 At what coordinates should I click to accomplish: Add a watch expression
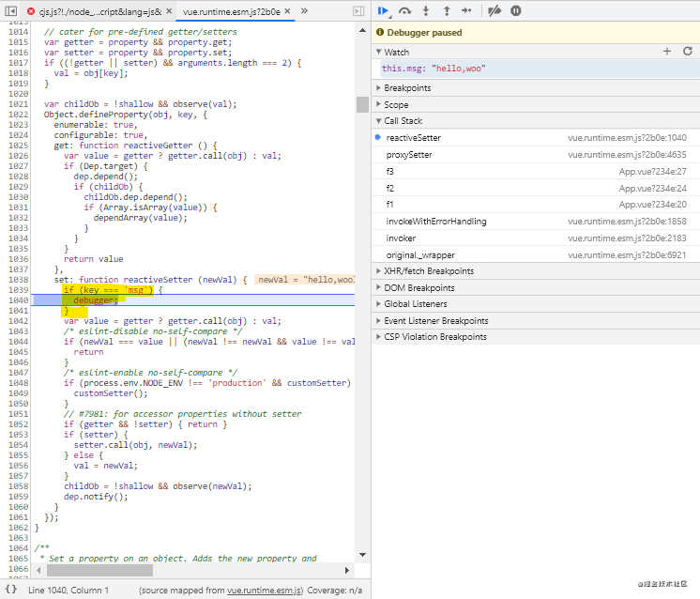click(x=667, y=52)
